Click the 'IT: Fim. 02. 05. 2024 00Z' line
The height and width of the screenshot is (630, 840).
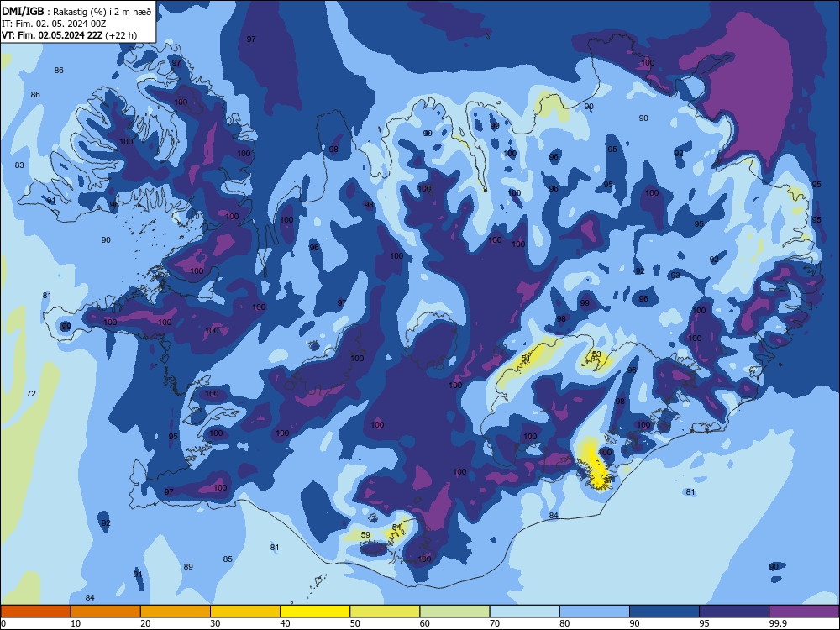(x=54, y=24)
